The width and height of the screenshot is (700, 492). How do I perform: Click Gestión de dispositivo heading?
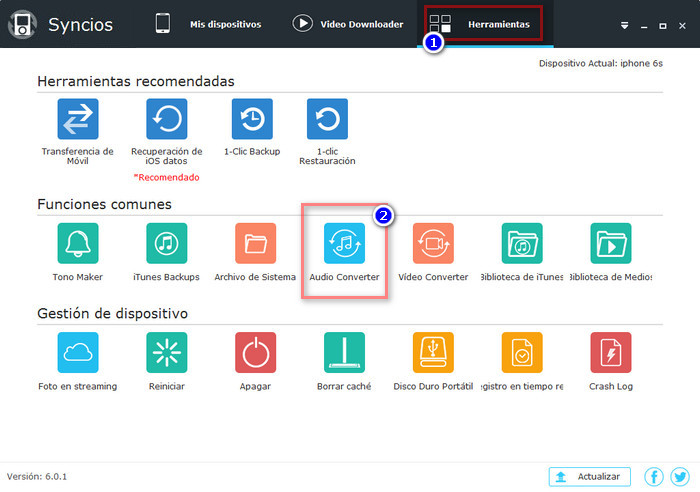coord(112,313)
